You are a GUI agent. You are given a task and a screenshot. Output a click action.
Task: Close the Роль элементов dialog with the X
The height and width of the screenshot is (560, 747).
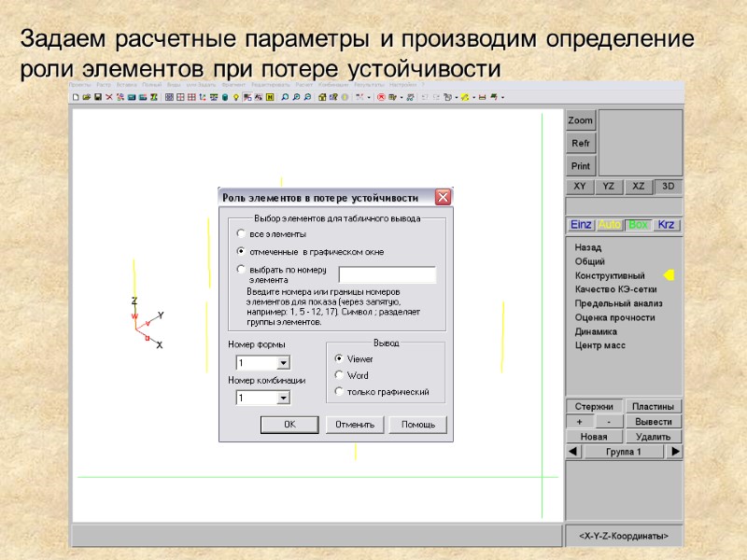(443, 197)
